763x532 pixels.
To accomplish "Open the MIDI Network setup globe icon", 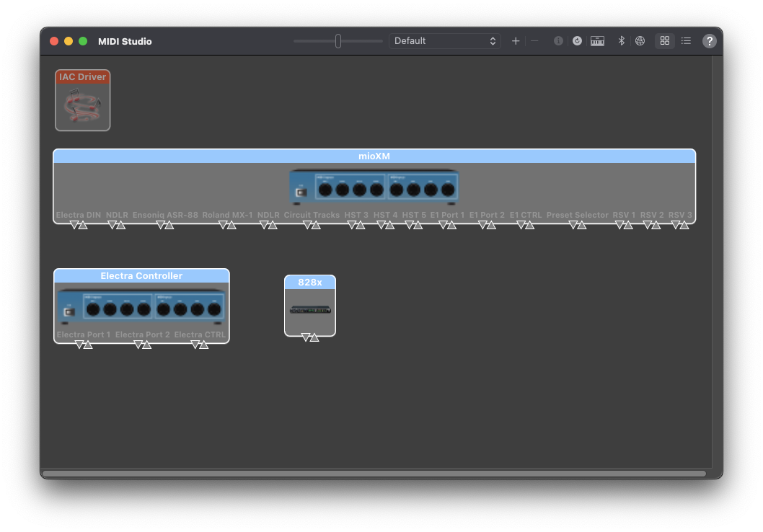I will tap(640, 41).
